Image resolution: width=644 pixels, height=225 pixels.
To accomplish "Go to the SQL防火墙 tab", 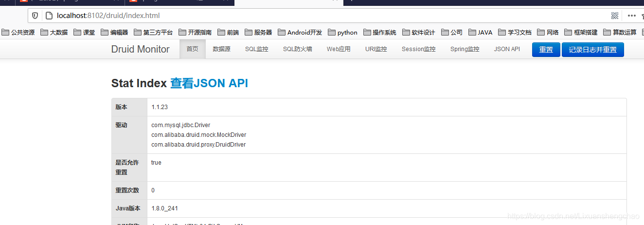I will point(298,49).
